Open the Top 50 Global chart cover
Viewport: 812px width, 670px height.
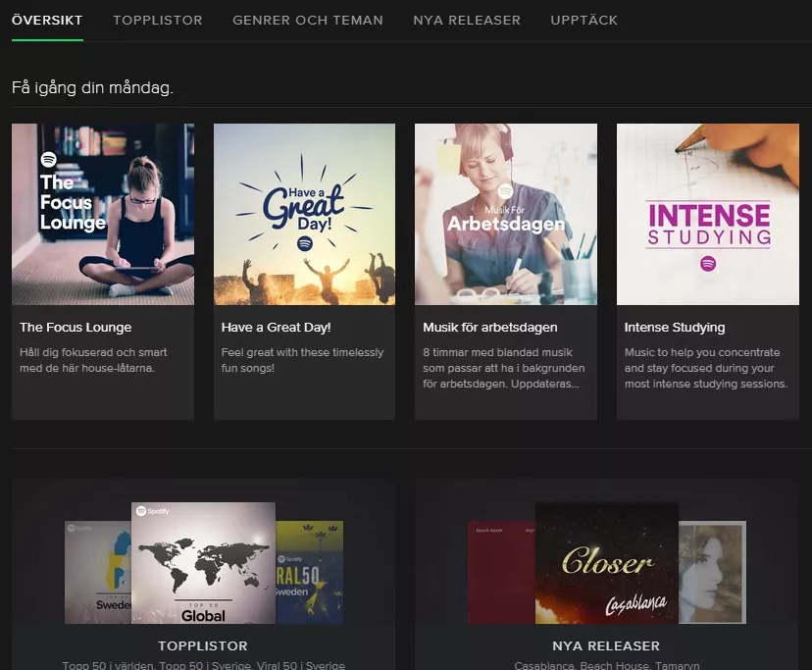pos(203,563)
